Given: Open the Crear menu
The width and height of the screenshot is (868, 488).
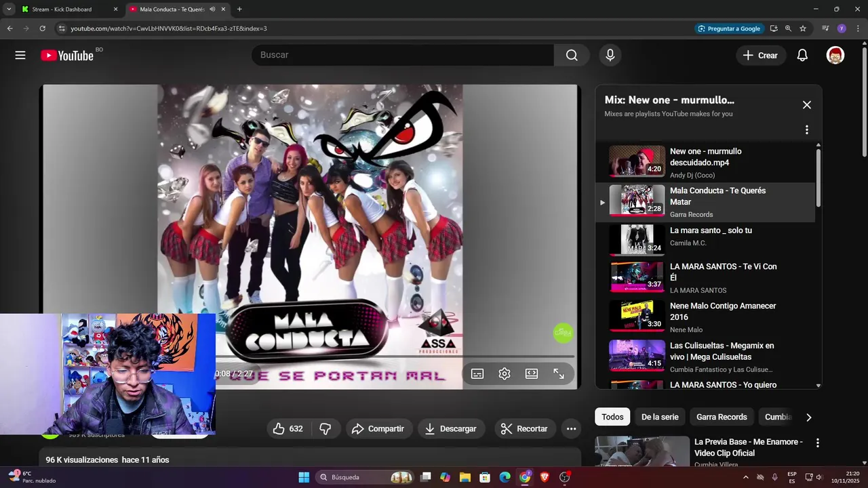Looking at the screenshot, I should pyautogui.click(x=761, y=56).
